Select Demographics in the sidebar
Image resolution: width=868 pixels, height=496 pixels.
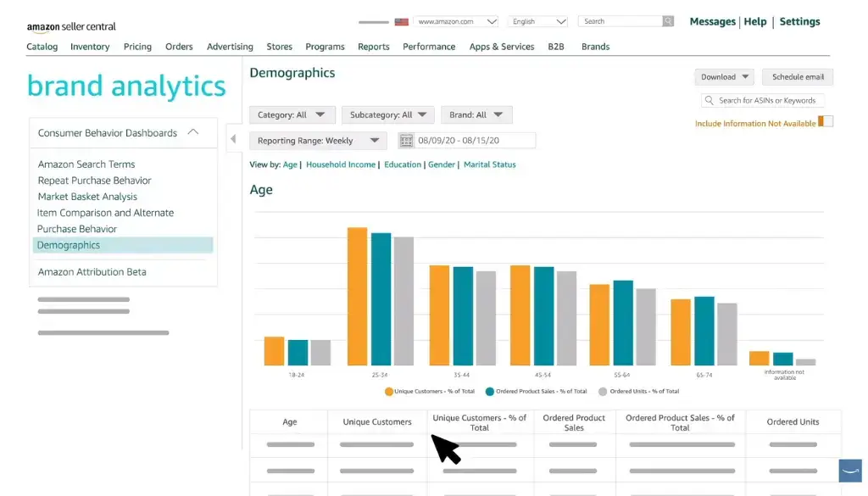tap(123, 245)
